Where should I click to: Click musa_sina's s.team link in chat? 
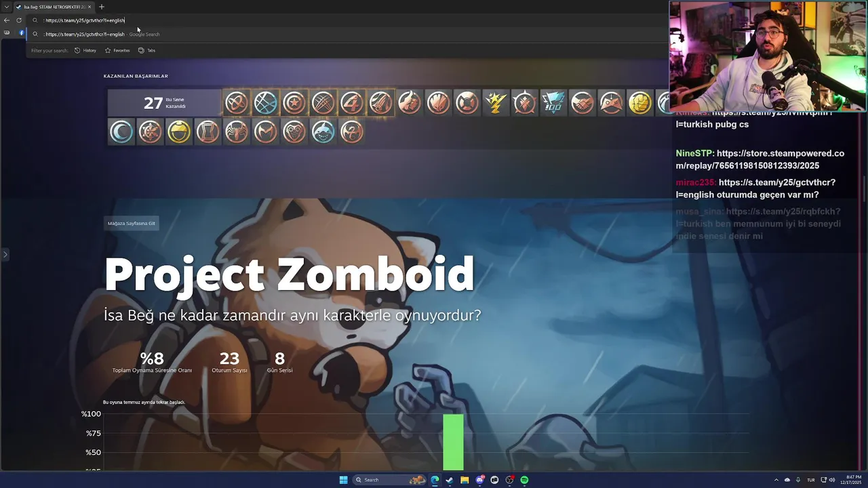tap(758, 217)
